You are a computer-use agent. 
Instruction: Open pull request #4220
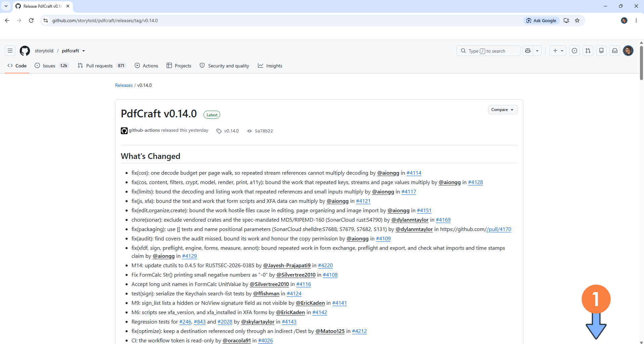(x=325, y=266)
